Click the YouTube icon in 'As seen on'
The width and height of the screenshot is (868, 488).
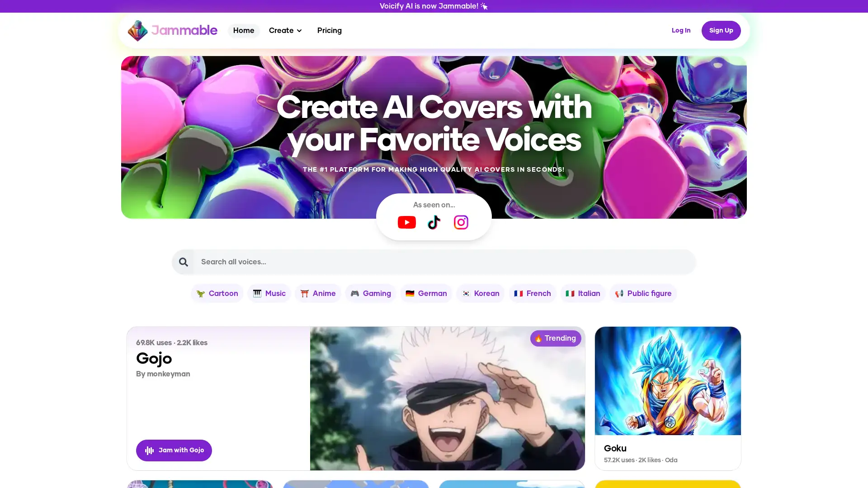pos(406,222)
